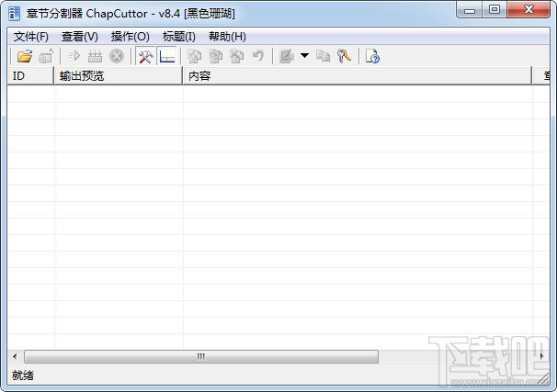Click the keys icon in toolbar
Image resolution: width=557 pixels, height=392 pixels.
click(x=344, y=56)
